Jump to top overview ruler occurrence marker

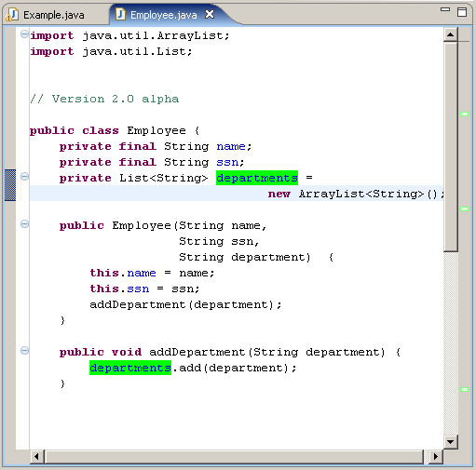click(465, 114)
